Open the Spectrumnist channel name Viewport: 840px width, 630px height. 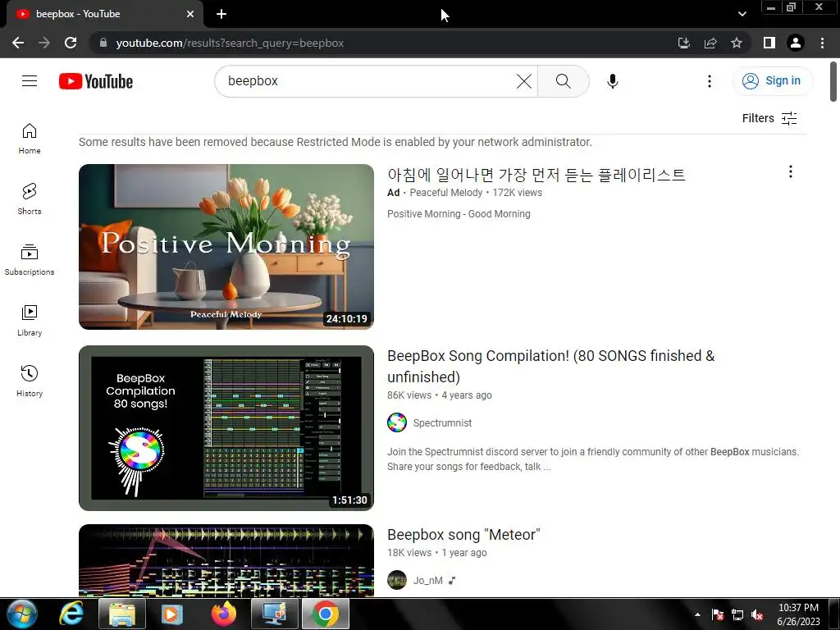(x=442, y=423)
